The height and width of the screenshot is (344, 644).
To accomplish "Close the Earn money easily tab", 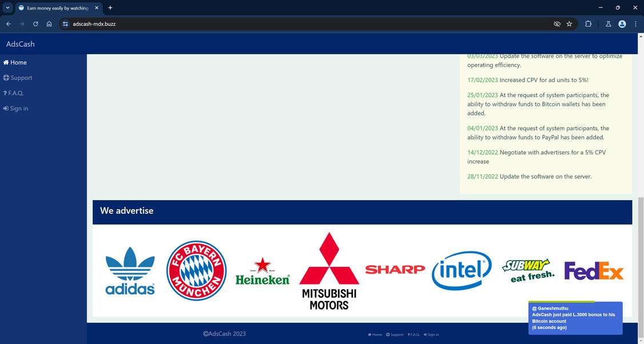I will point(97,8).
